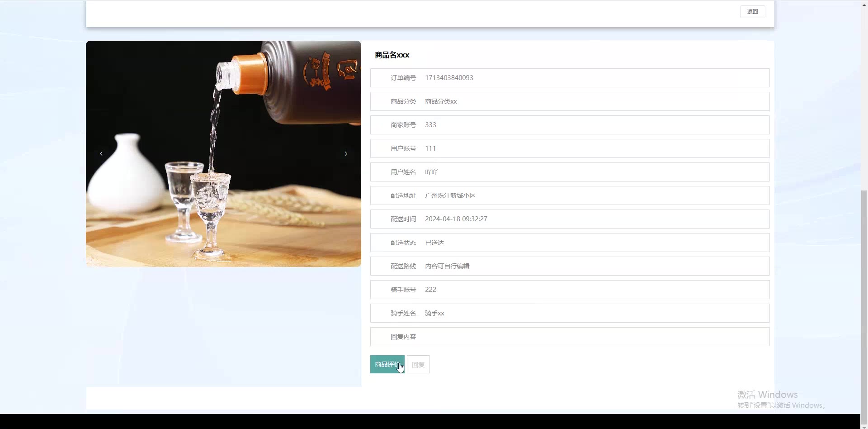868x429 pixels.
Task: Click the 回复 button
Action: coord(418,364)
